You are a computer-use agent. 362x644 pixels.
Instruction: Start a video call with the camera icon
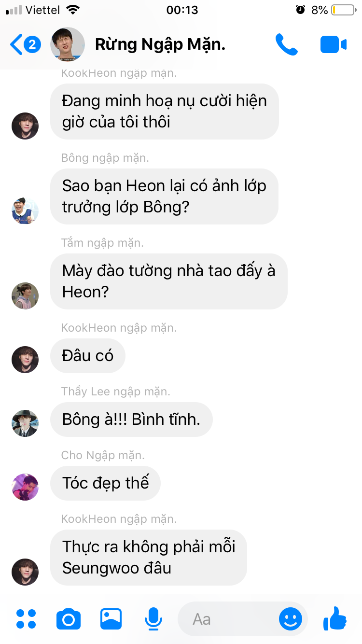point(334,45)
